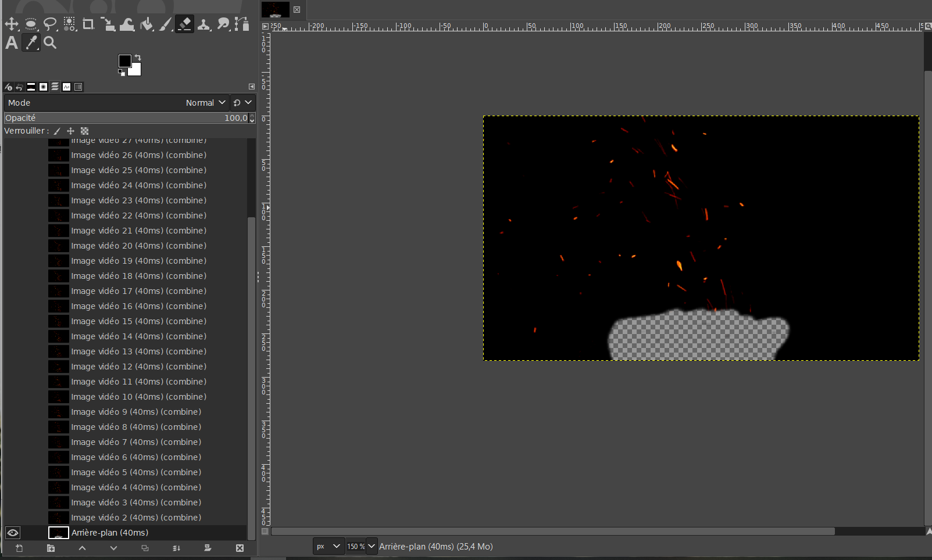Toggle lock pixels brush icon
This screenshot has width=932, height=560.
57,131
